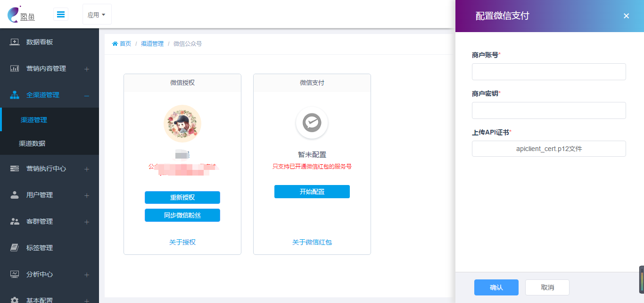Click the 盈鱼 logo
The width and height of the screenshot is (644, 303).
click(x=21, y=14)
